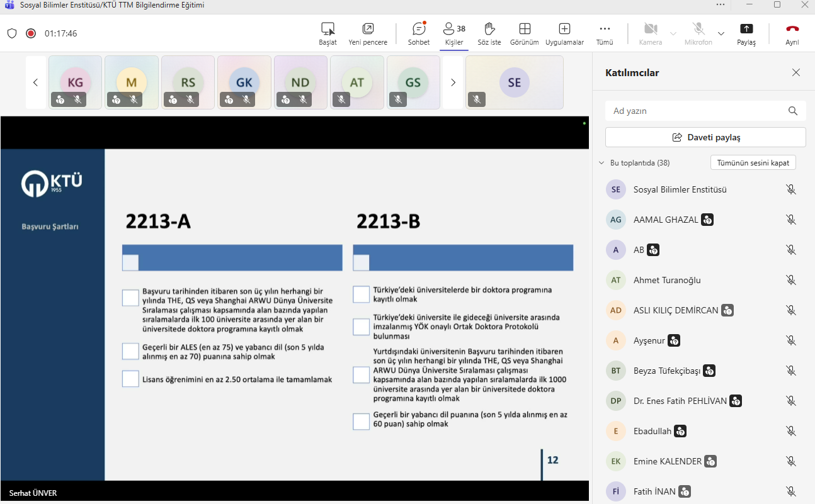Open the Kamera options dropdown arrow
The width and height of the screenshot is (815, 504).
click(673, 33)
